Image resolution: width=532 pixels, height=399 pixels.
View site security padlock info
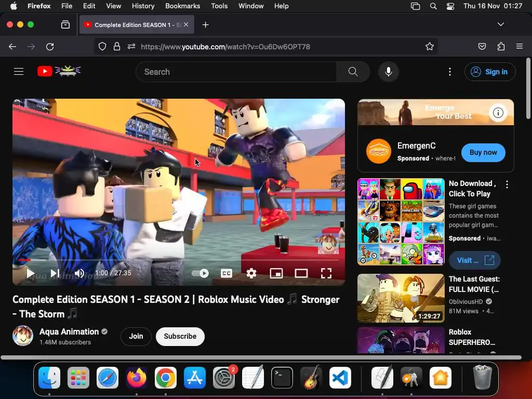point(117,46)
